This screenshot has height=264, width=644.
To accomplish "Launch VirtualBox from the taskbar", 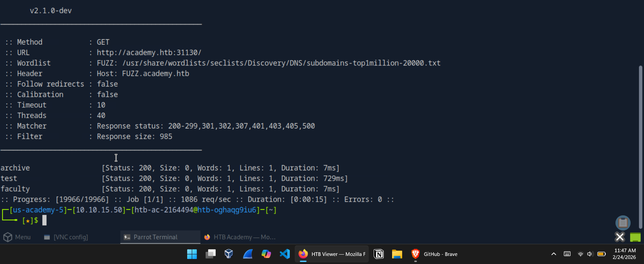I will coord(229,254).
